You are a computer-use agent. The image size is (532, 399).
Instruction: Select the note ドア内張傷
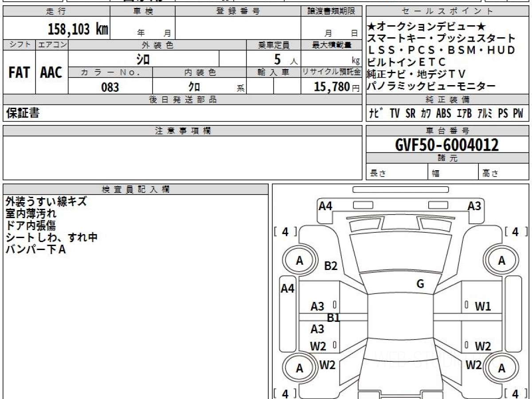tap(31, 225)
